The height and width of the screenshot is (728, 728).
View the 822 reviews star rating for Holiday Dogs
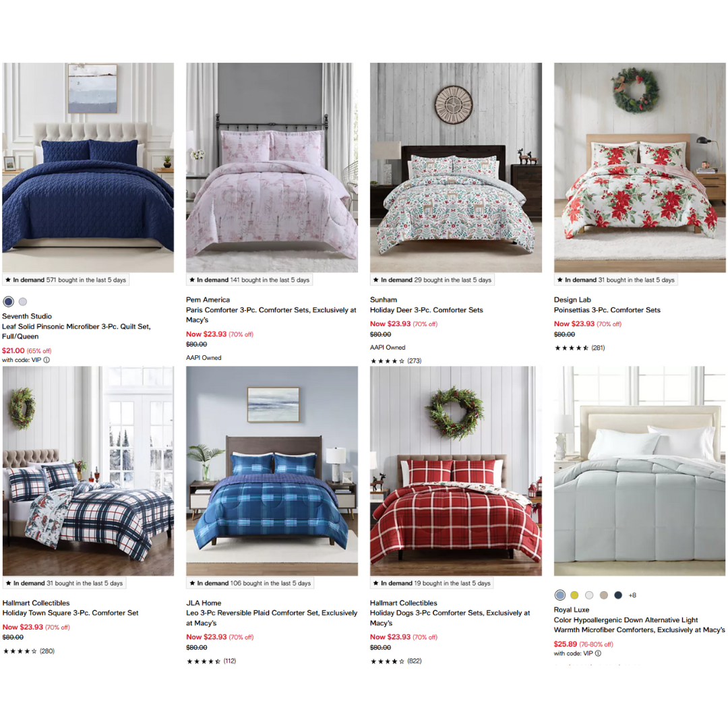click(x=396, y=661)
